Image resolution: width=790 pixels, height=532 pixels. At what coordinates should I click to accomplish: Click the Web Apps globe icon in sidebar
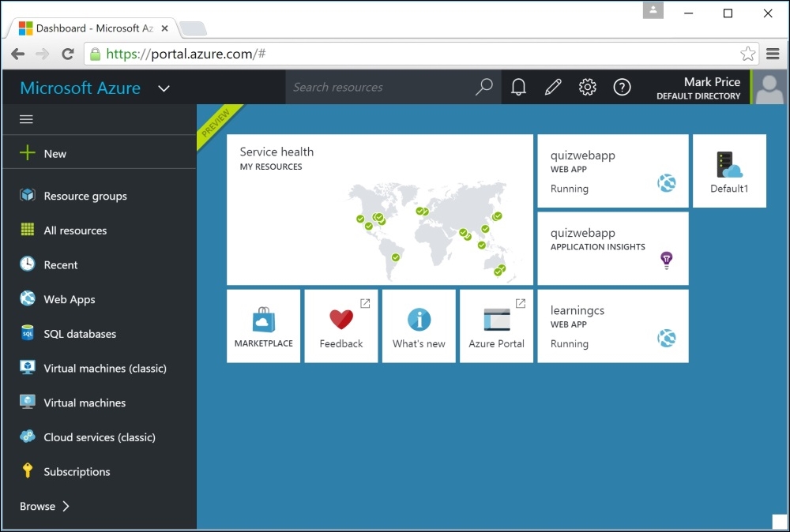(x=27, y=298)
